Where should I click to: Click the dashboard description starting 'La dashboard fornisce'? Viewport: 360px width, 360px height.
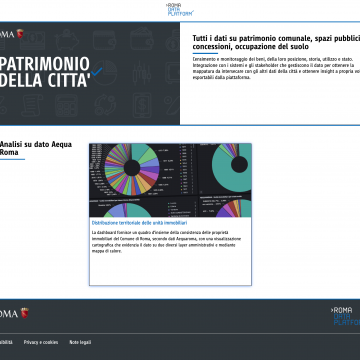(x=166, y=242)
